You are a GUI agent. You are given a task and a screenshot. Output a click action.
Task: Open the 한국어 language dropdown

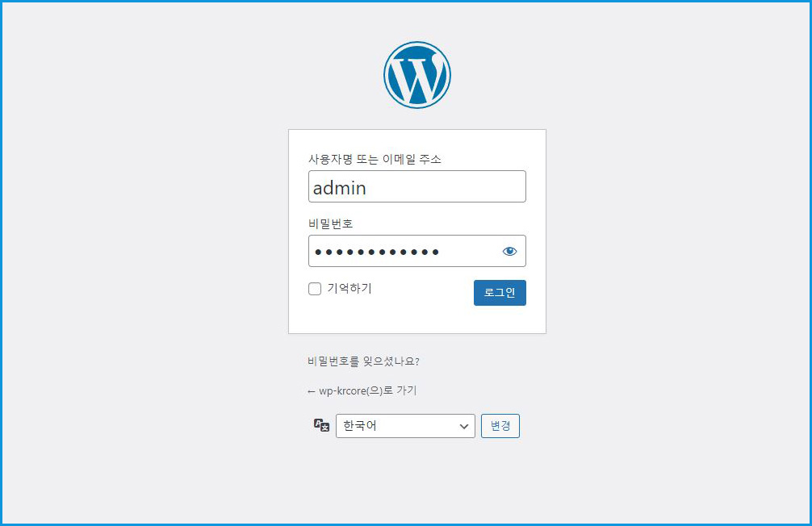pyautogui.click(x=405, y=426)
